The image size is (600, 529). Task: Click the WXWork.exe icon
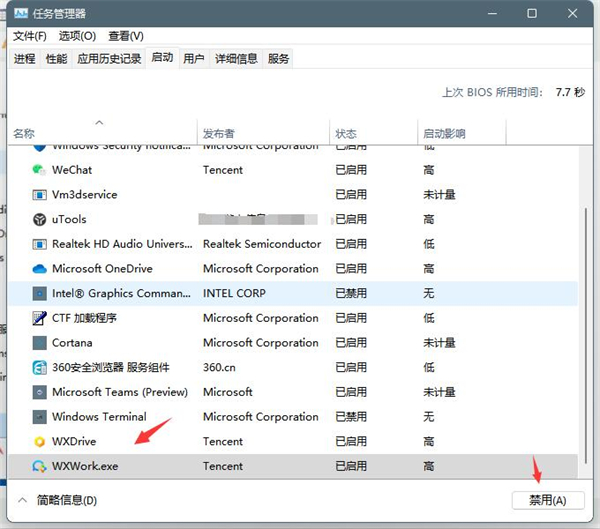[x=40, y=466]
